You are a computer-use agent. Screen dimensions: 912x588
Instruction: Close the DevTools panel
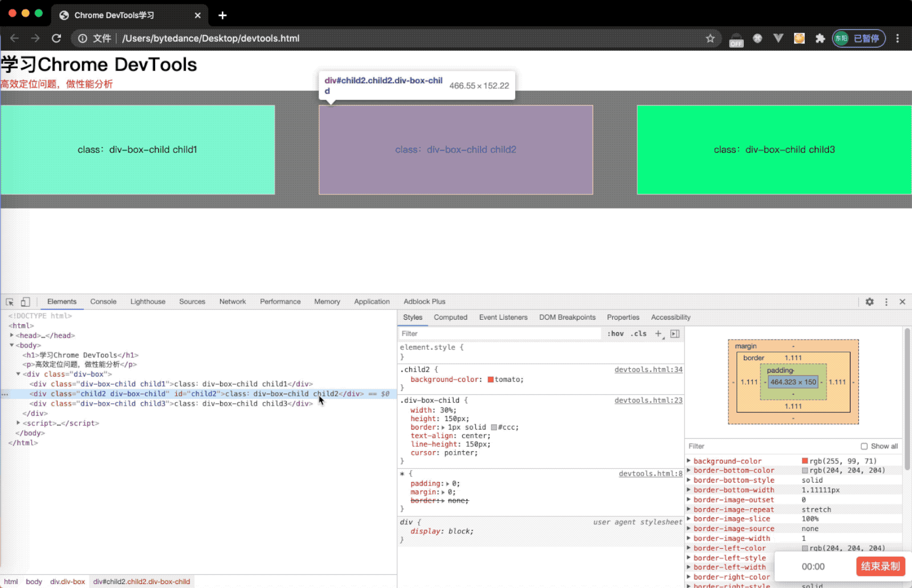tap(902, 302)
